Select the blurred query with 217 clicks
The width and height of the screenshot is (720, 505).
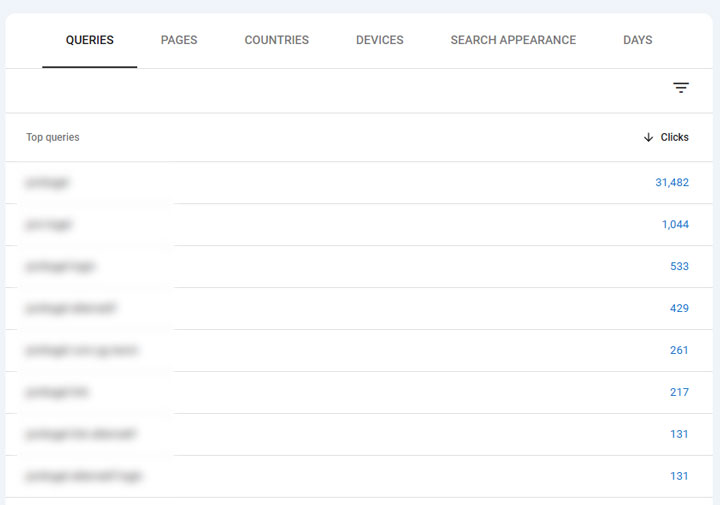point(57,392)
